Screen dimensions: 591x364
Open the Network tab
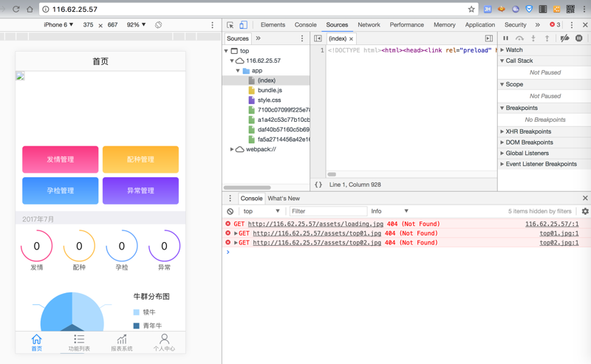click(369, 25)
